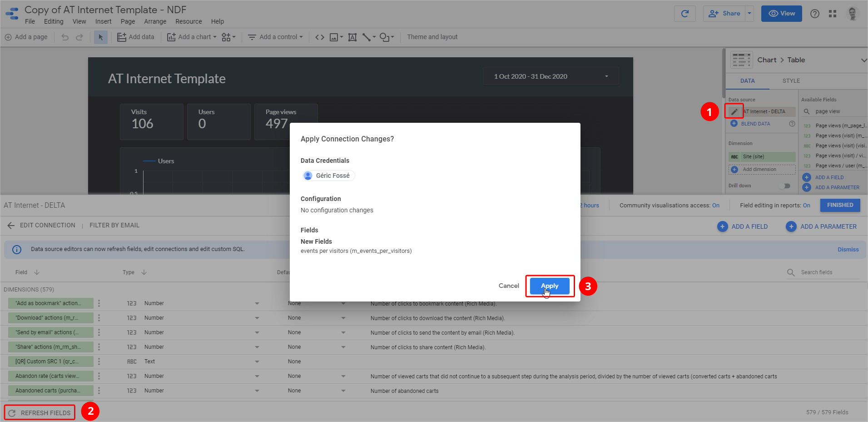The width and height of the screenshot is (868, 422).
Task: Click Add data in toolbar
Action: 136,37
